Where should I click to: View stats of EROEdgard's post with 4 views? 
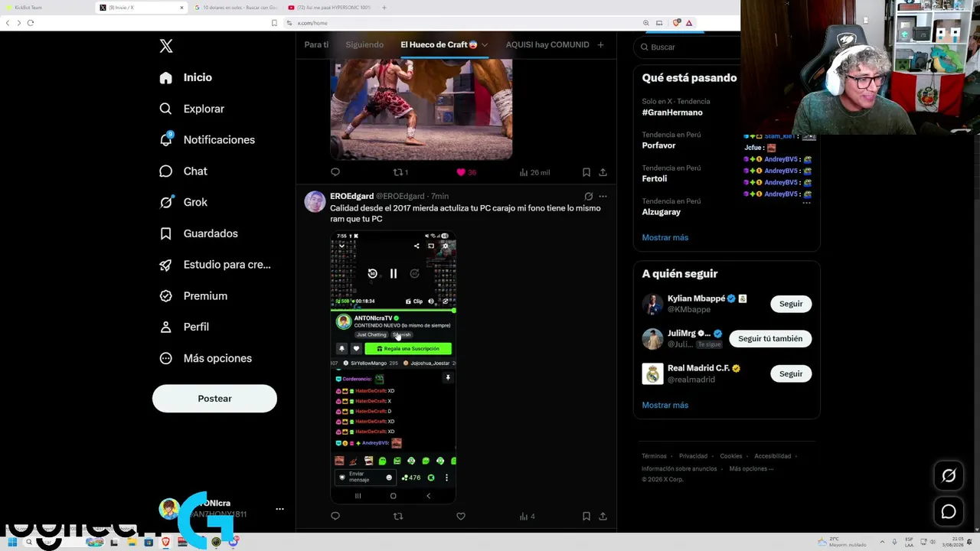coord(528,517)
